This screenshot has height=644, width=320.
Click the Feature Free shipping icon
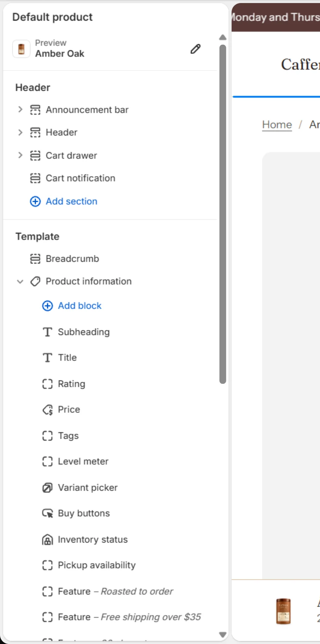tap(47, 617)
